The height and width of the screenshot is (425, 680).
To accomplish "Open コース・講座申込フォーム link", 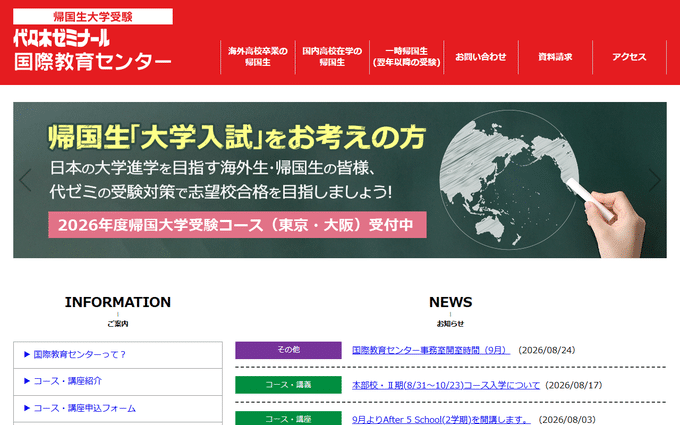I will pyautogui.click(x=85, y=408).
